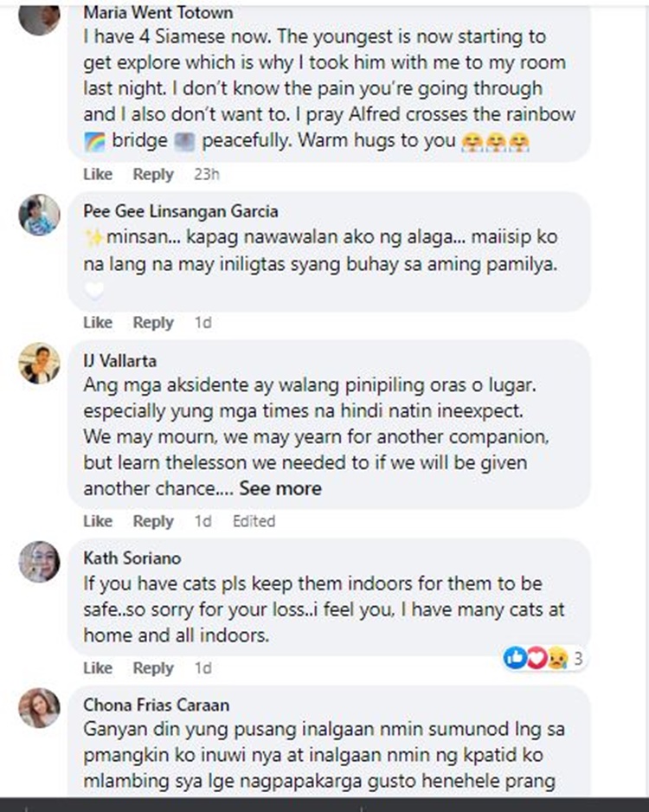The width and height of the screenshot is (649, 812).
Task: Expand IJ Vallarta's comment with See more
Action: [280, 488]
